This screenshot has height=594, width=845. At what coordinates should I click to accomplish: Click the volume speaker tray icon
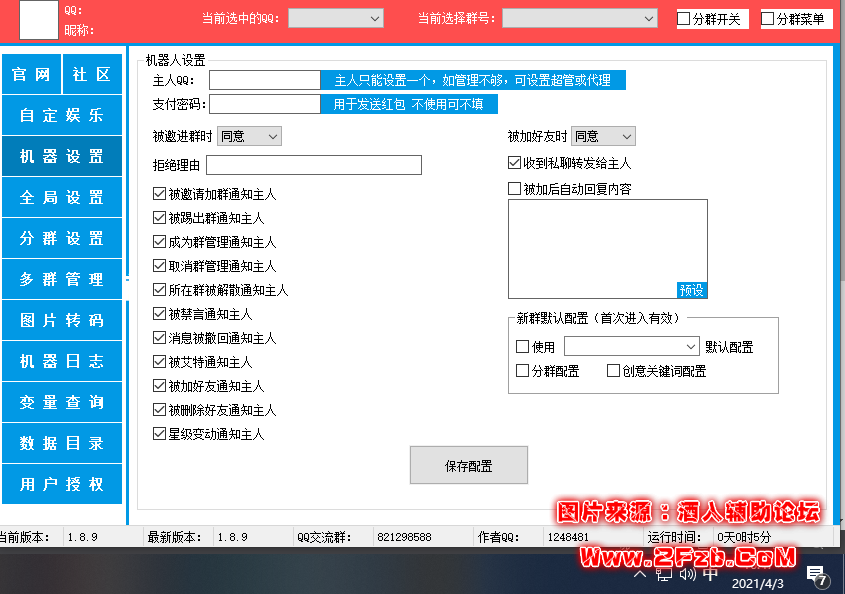[x=687, y=574]
